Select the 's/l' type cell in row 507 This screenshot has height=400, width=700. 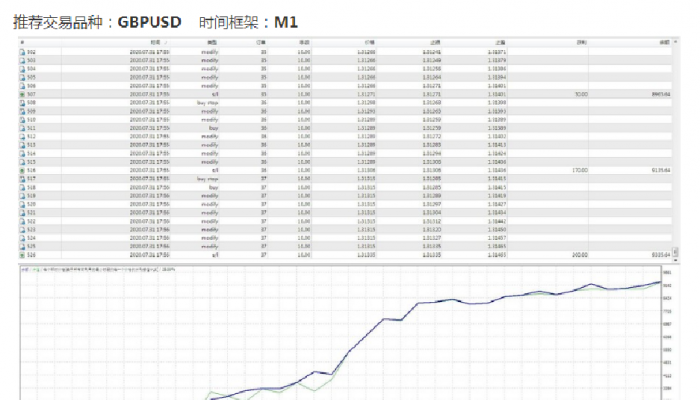coord(215,95)
